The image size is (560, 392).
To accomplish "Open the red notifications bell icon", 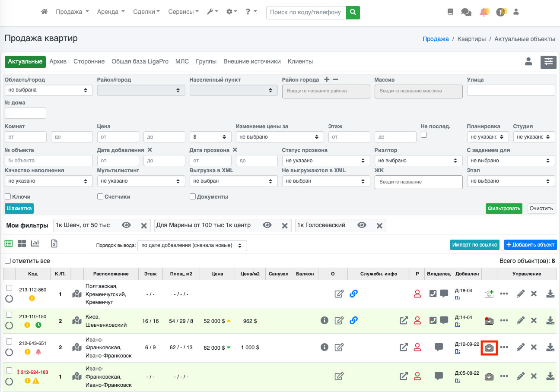I will coord(484,12).
